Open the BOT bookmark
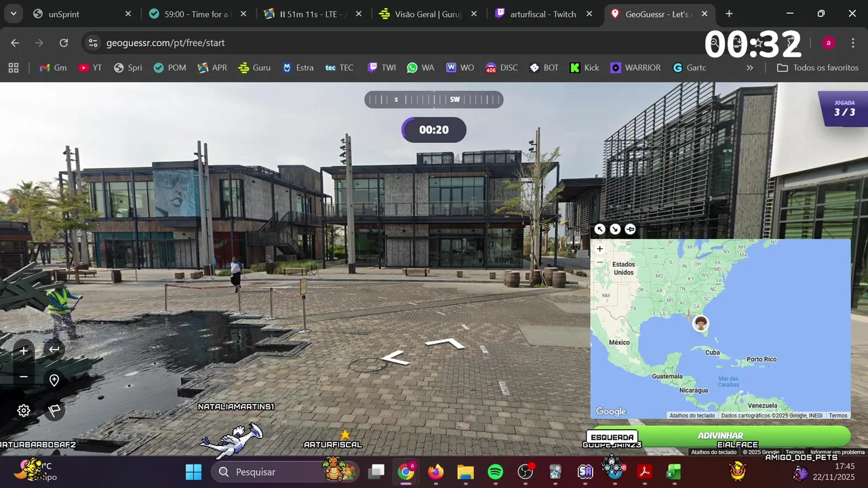This screenshot has width=868, height=488. [x=544, y=68]
